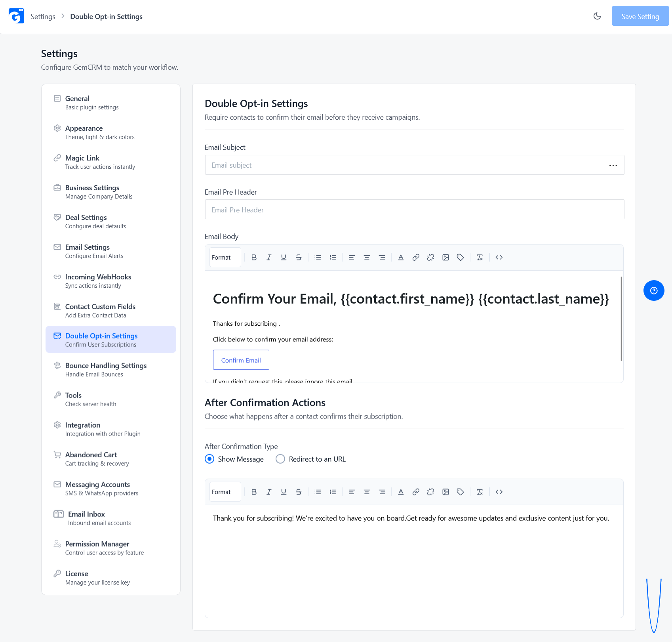Open License settings section
Viewport: 672px width, 642px height.
tap(111, 577)
